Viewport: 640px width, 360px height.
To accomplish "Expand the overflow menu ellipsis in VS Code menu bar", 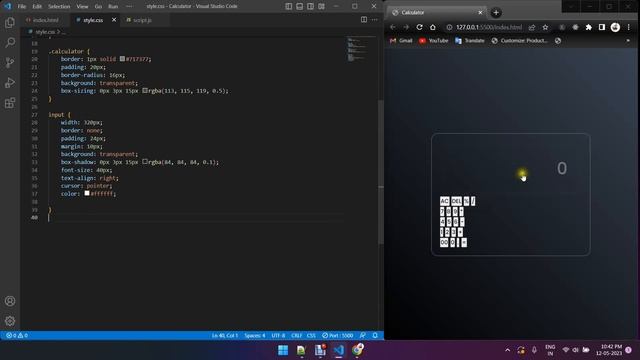I will [x=129, y=7].
